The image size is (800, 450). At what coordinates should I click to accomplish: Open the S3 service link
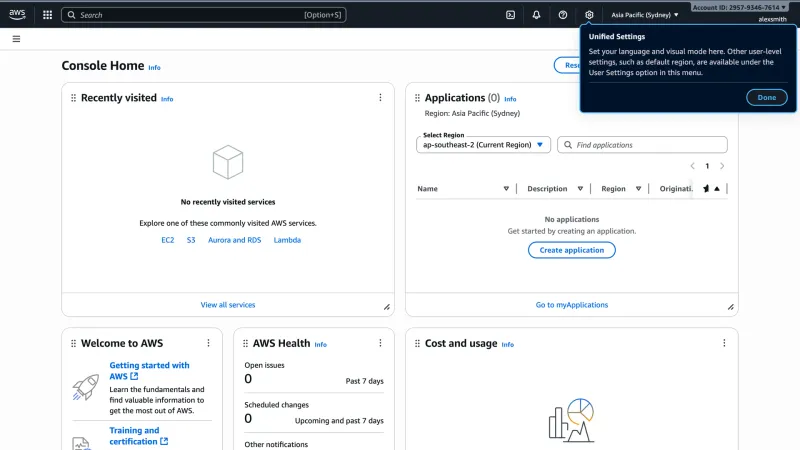(x=191, y=240)
